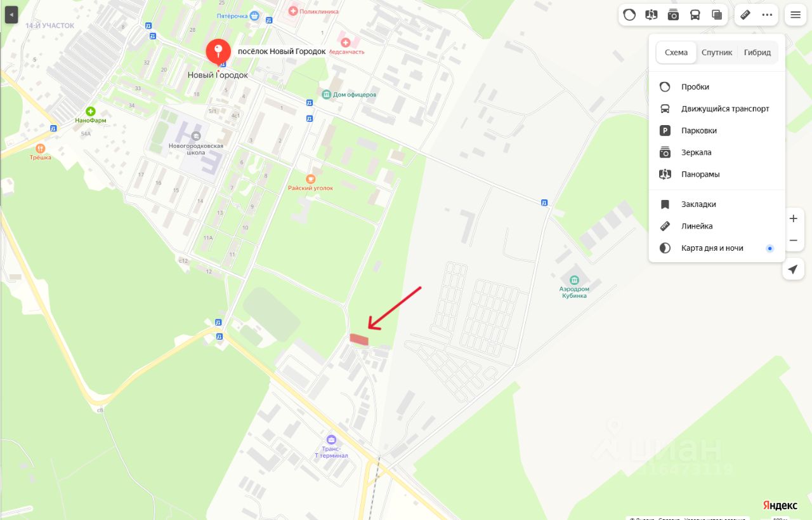Viewport: 812px width, 520px height.
Task: Open street panoramas icon in top toolbar
Action: [x=651, y=15]
